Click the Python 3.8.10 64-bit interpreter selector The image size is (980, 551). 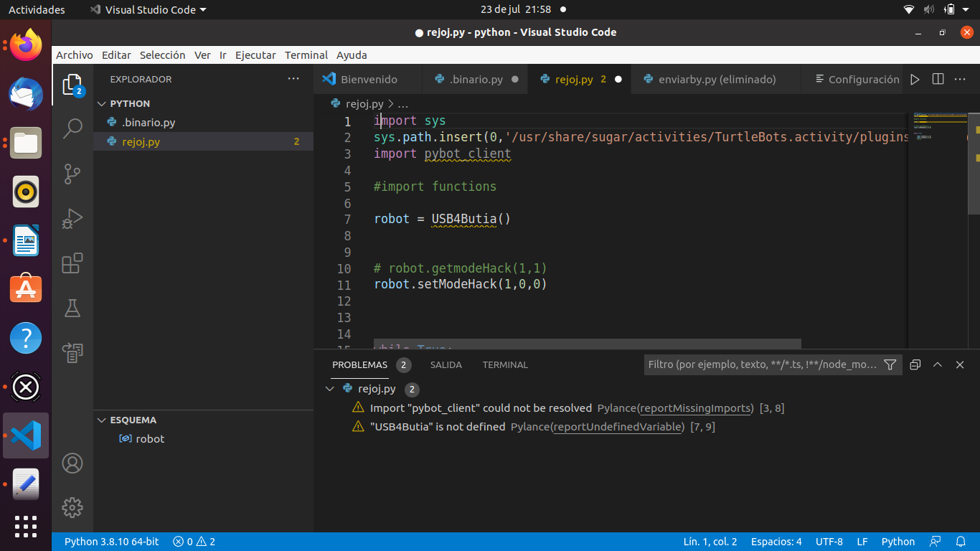111,542
